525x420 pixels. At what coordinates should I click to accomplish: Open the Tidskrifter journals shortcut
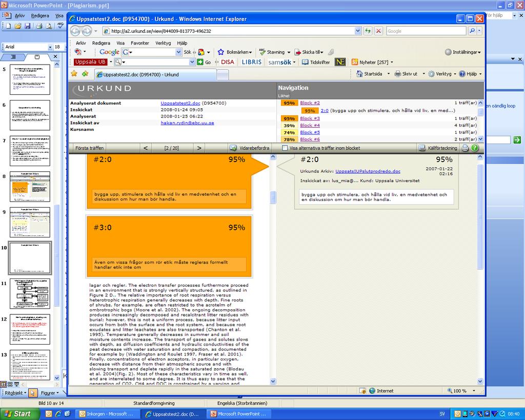[316, 62]
